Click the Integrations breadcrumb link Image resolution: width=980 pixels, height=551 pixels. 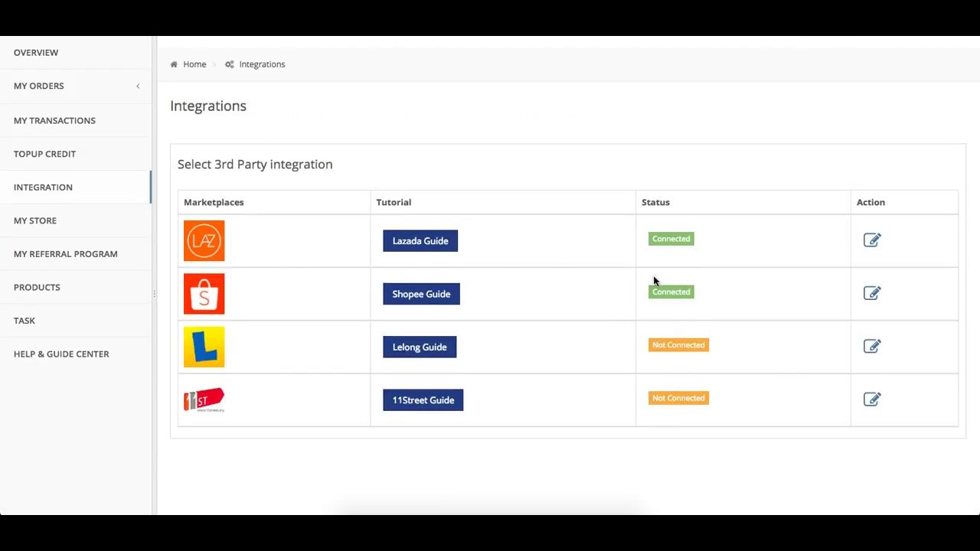262,64
